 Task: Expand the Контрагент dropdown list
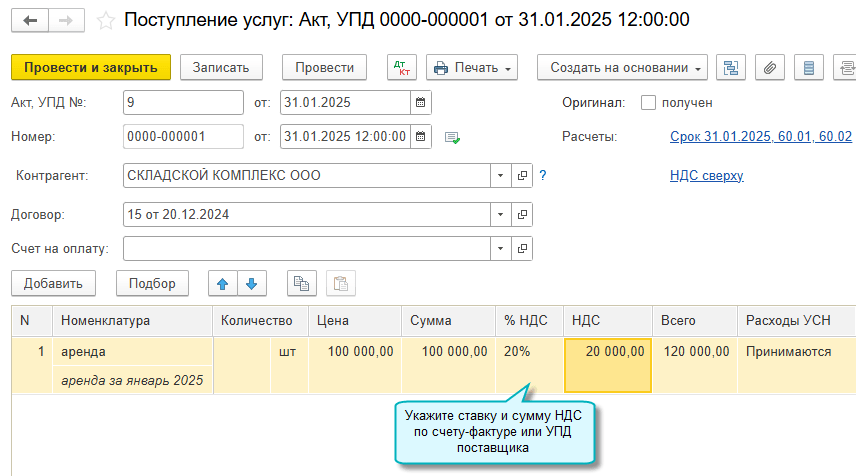pyautogui.click(x=501, y=176)
